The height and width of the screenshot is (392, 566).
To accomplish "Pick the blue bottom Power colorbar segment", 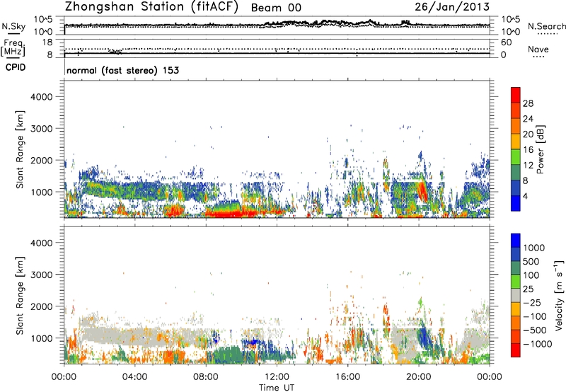I will pyautogui.click(x=516, y=203).
